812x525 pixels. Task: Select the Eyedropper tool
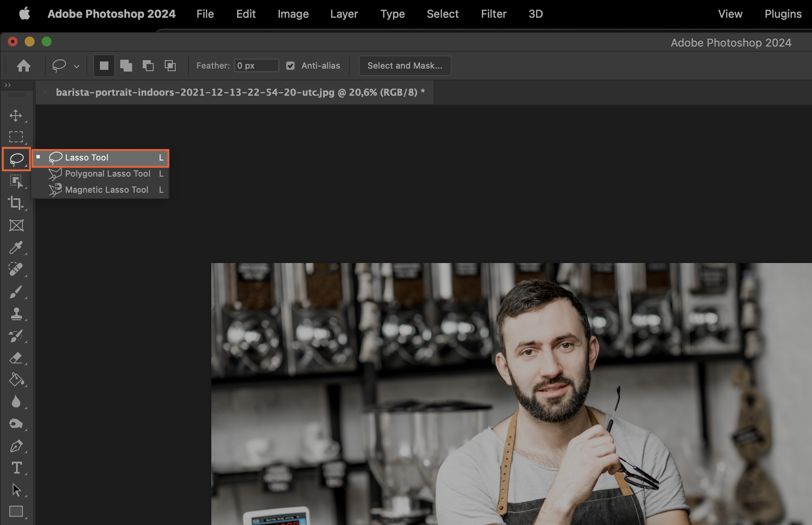(x=16, y=248)
